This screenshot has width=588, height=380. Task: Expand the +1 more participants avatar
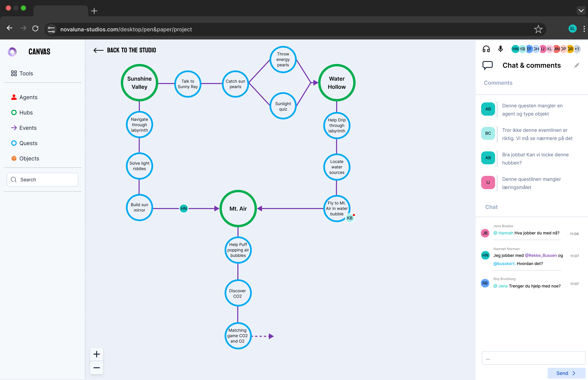[x=577, y=49]
